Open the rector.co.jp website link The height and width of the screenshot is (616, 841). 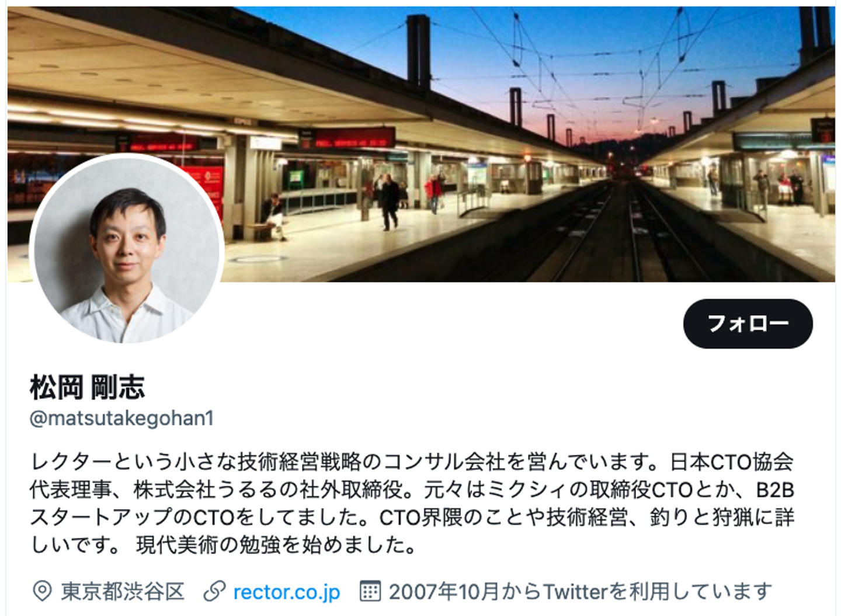pos(286,591)
